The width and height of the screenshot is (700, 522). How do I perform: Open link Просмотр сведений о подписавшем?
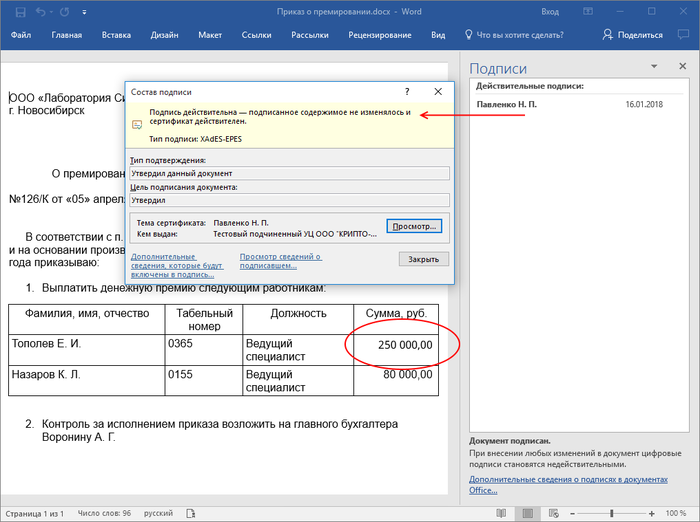[280, 262]
